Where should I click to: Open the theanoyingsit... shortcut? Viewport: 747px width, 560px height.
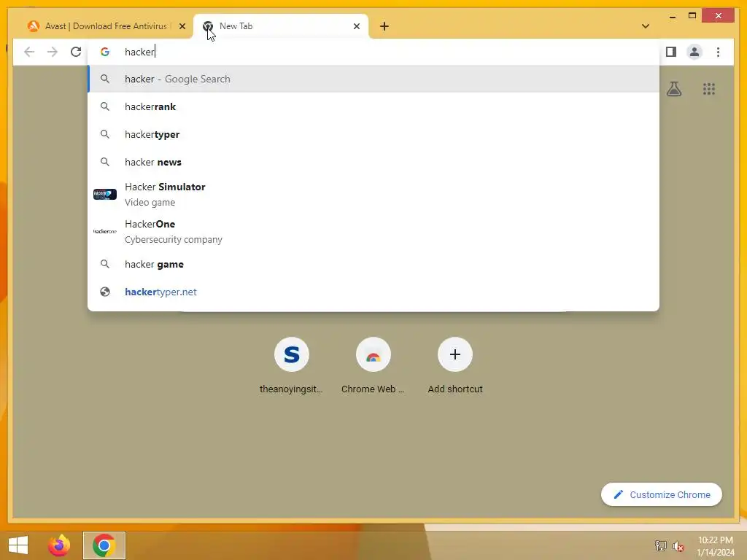pos(292,366)
